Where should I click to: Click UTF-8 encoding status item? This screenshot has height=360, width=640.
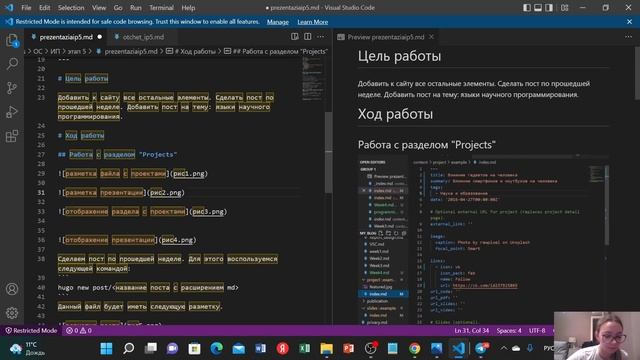click(x=537, y=331)
